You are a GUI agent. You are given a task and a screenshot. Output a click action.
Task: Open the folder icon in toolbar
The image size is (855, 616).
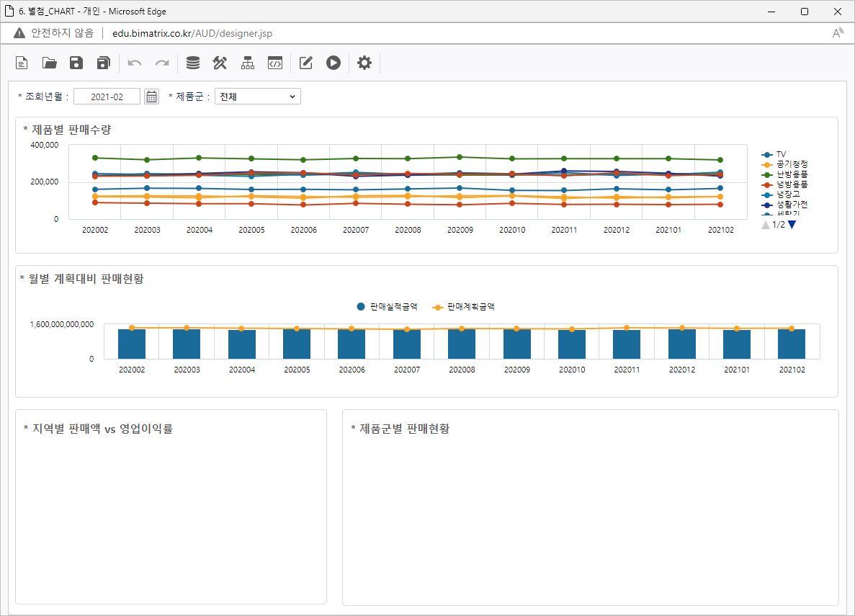click(x=50, y=63)
